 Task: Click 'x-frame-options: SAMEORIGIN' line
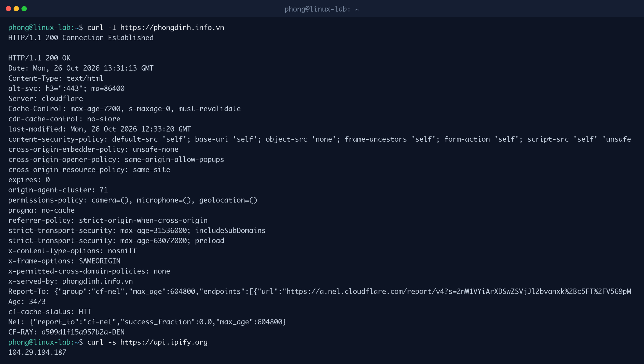(x=64, y=261)
